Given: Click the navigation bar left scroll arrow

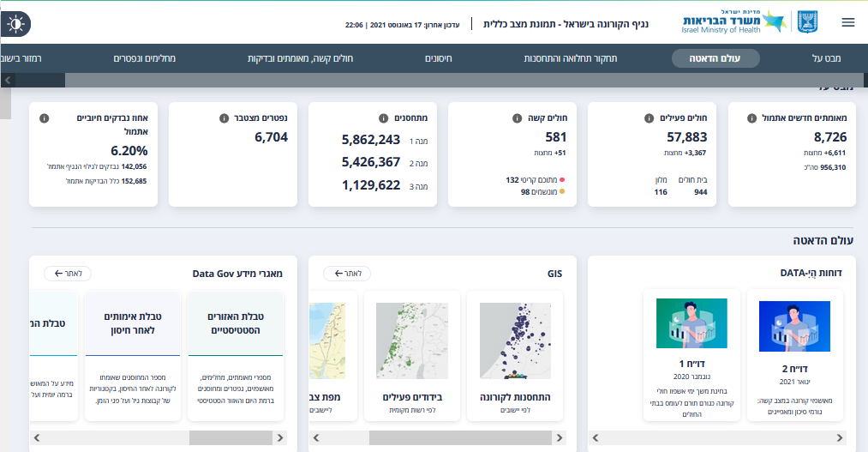Looking at the screenshot, I should (x=8, y=81).
